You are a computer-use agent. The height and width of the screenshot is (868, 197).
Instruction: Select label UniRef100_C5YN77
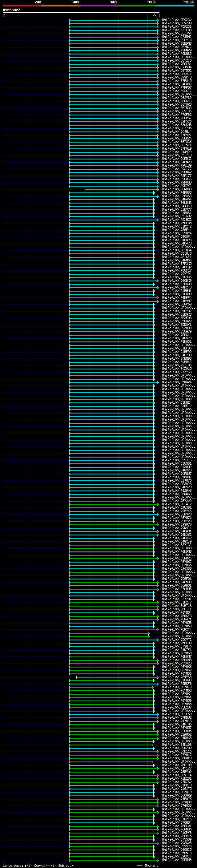click(177, 47)
